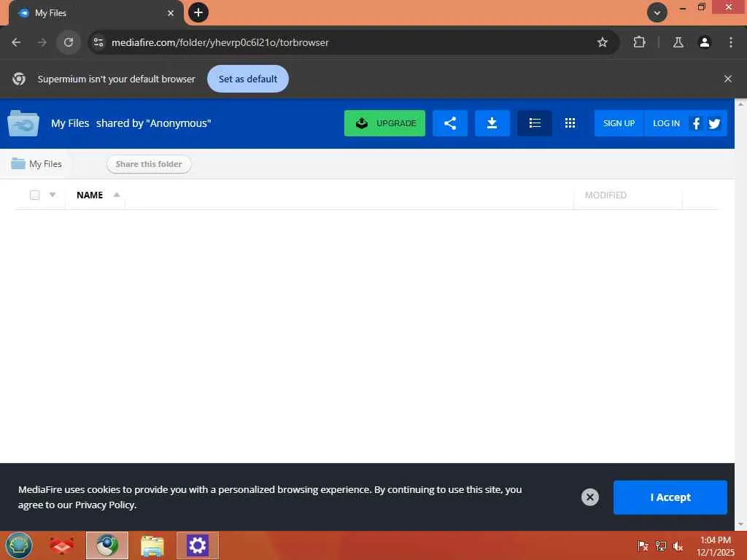Open the Start menu orb
Screen dimensions: 747x560
click(19, 545)
